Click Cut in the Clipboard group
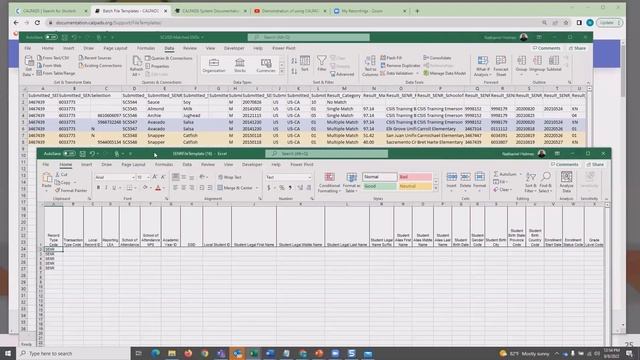Image resolution: width=640 pixels, height=360 pixels. [x=62, y=174]
